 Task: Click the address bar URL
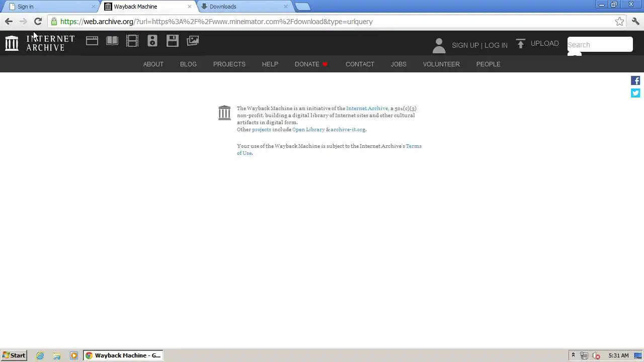(x=216, y=22)
